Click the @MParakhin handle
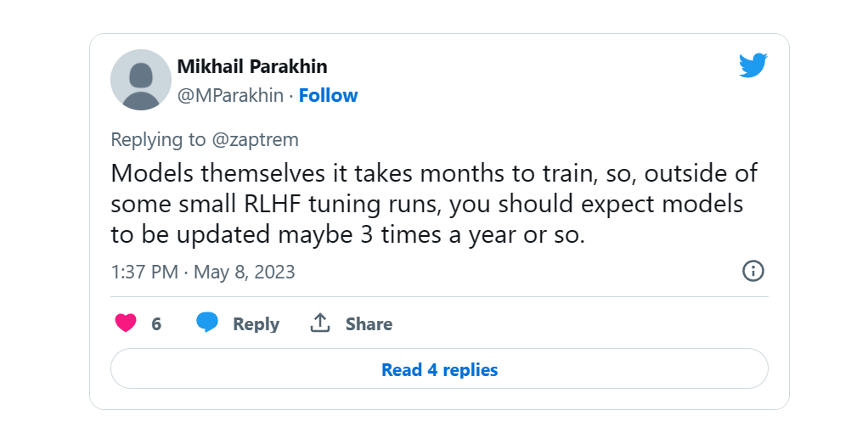 pyautogui.click(x=230, y=95)
